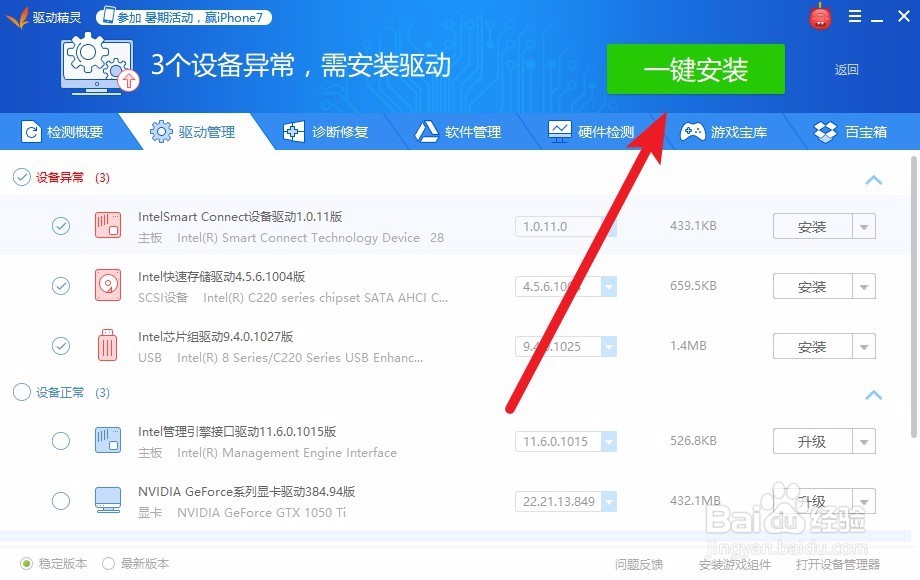The image size is (920, 580).
Task: Click the 硬件检测 monitor icon
Action: click(x=559, y=132)
